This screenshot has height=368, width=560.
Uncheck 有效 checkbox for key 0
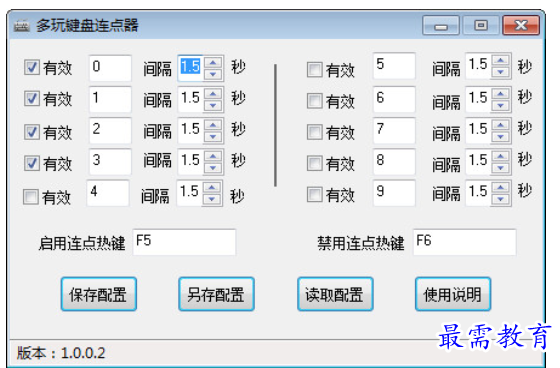(x=31, y=67)
